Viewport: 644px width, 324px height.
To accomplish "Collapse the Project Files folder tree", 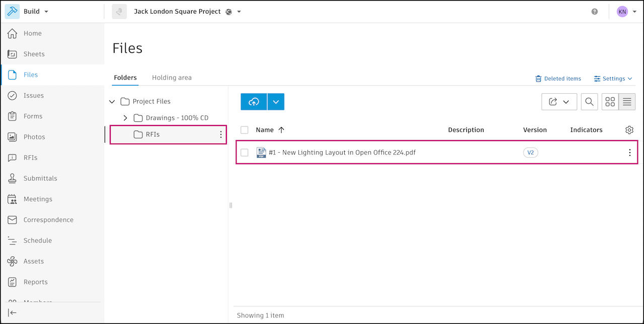I will (x=112, y=102).
